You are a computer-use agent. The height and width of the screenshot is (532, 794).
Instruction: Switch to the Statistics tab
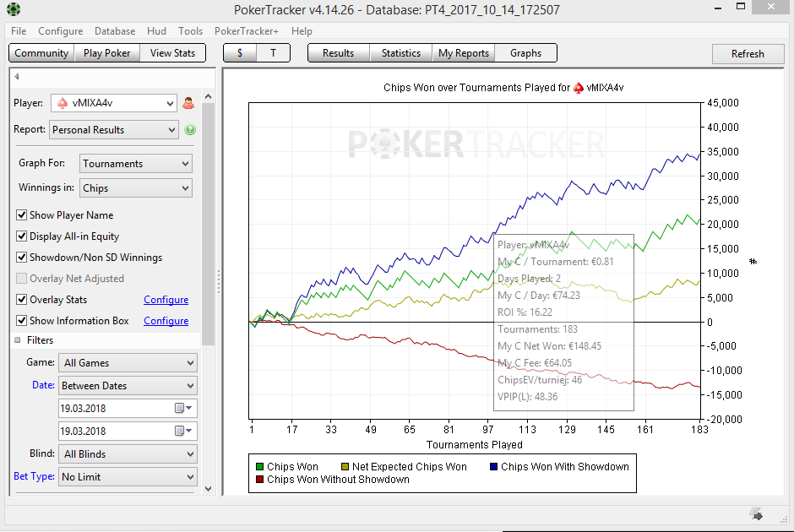pyautogui.click(x=401, y=53)
